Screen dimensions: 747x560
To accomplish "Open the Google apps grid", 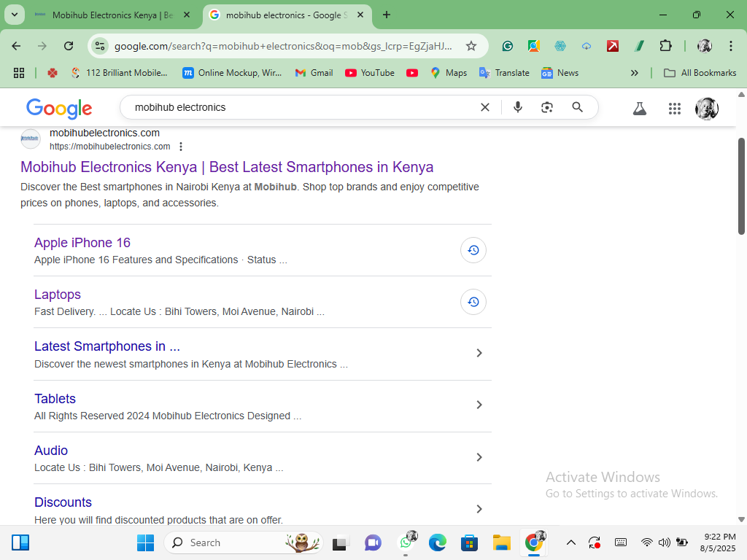I will click(675, 109).
